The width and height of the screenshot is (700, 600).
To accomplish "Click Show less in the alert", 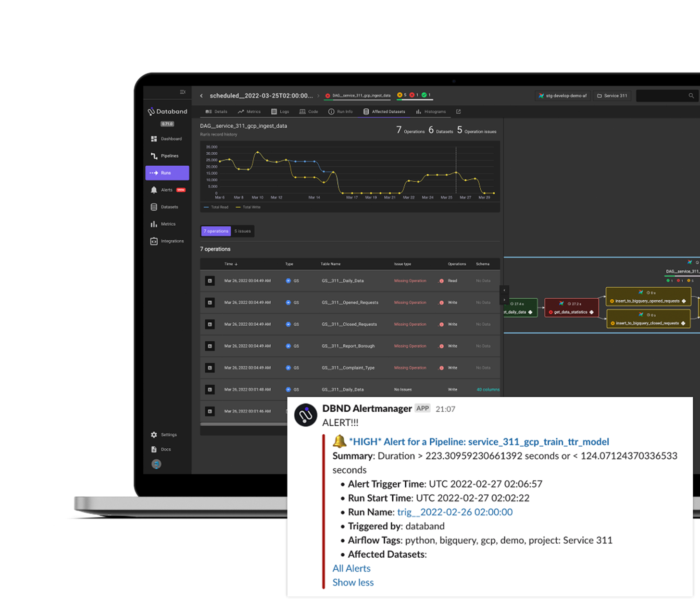I will click(353, 582).
